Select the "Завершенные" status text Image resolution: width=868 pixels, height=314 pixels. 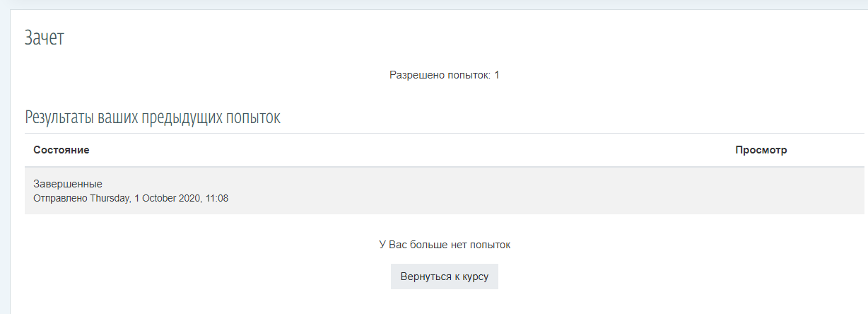tap(68, 184)
